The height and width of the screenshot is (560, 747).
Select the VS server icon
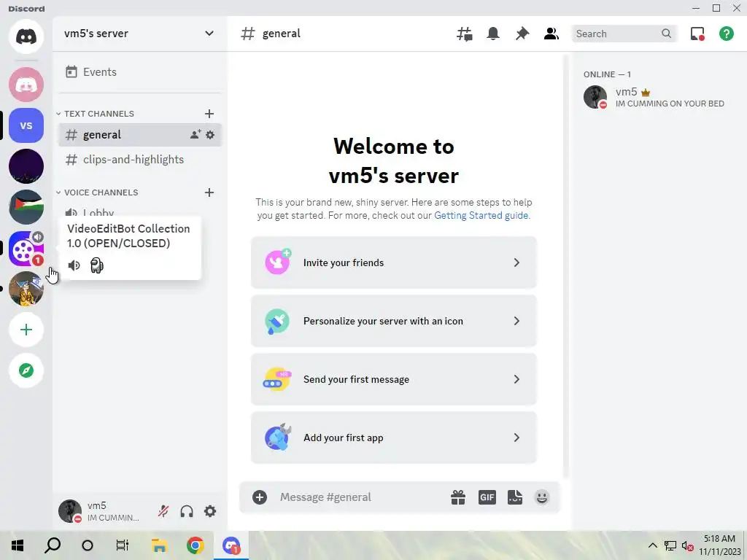click(26, 125)
